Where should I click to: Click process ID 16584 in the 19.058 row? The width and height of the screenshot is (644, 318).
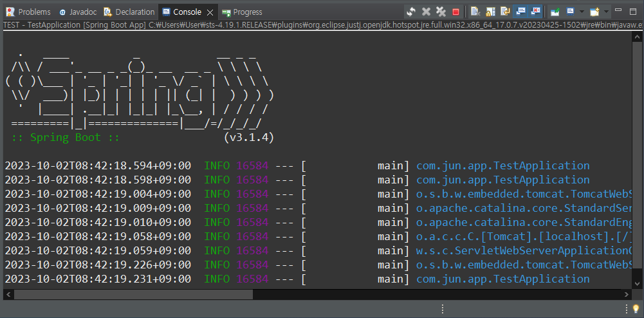(x=252, y=237)
